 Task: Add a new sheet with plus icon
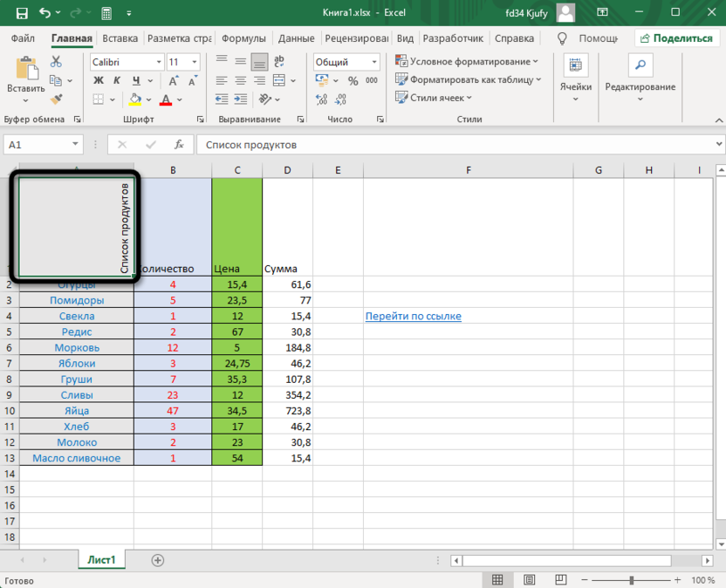point(157,560)
